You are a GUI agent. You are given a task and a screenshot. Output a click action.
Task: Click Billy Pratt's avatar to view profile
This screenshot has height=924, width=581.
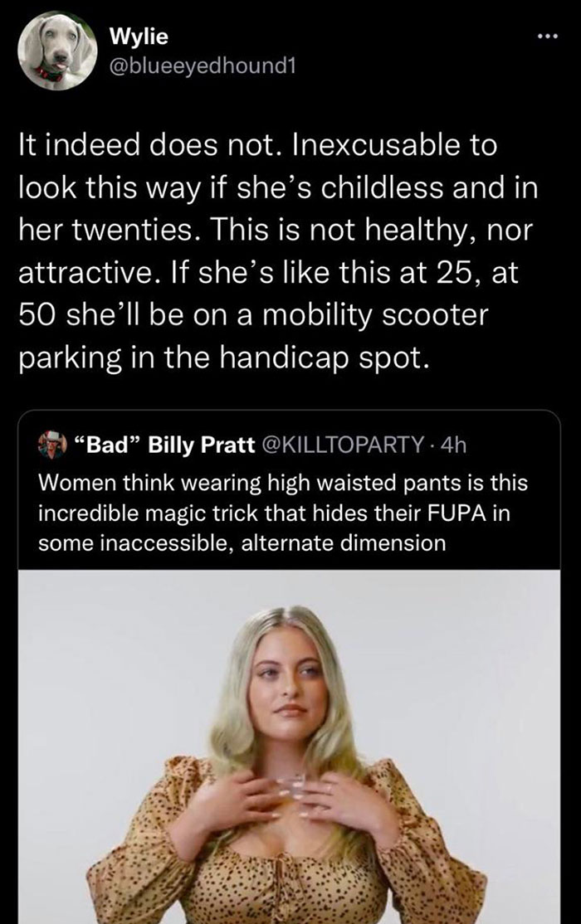51,445
